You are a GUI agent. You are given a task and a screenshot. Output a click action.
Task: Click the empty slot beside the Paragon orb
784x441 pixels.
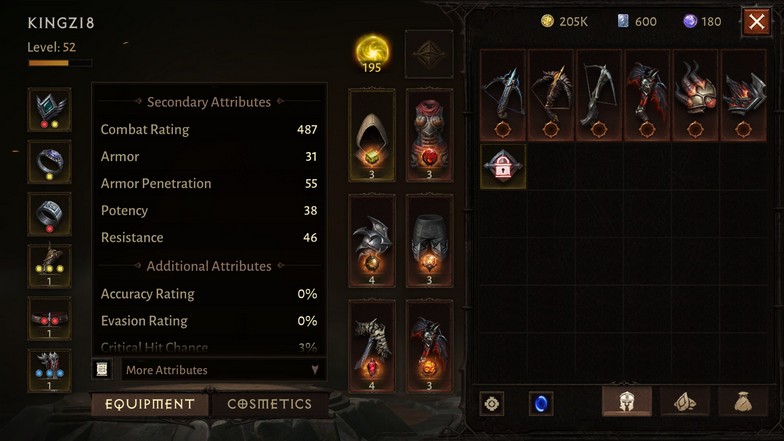[x=429, y=54]
